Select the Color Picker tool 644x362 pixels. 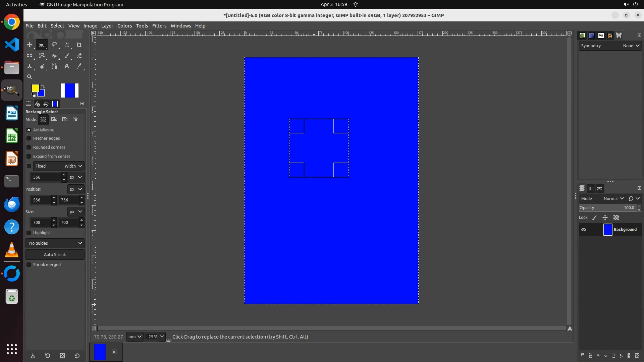[79, 66]
